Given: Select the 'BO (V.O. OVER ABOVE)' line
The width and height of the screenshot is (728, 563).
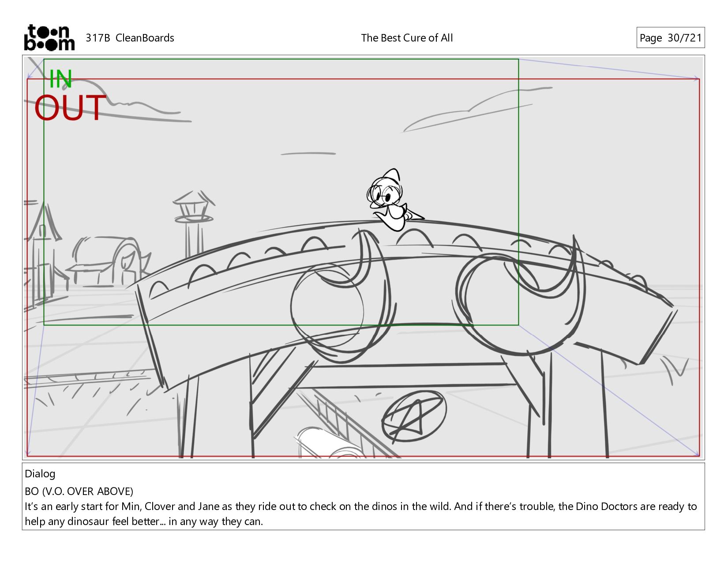Looking at the screenshot, I should [x=79, y=491].
